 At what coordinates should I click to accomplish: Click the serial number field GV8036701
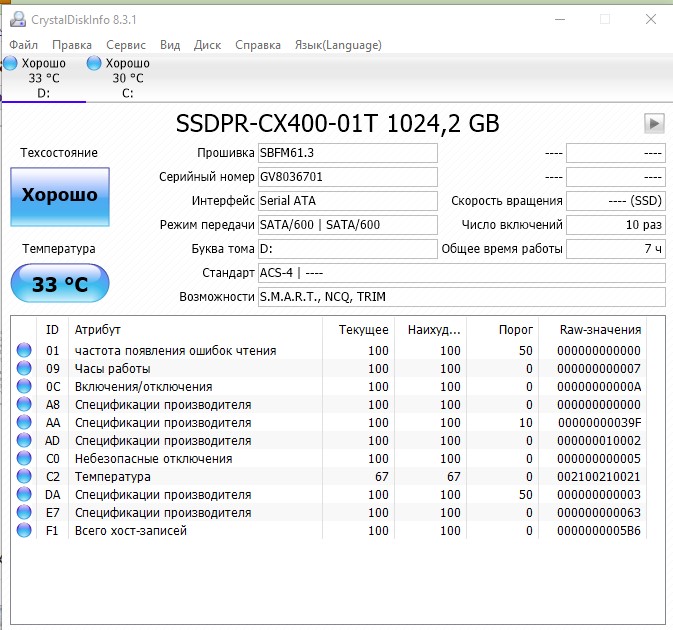coord(348,177)
